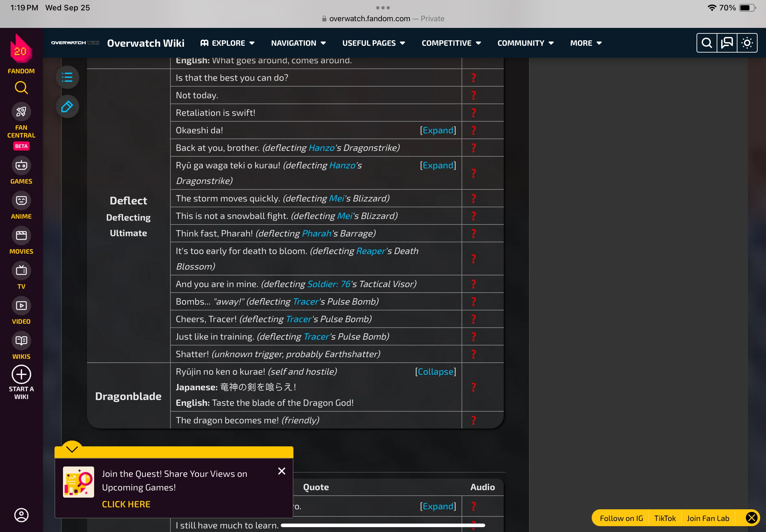This screenshot has height=532, width=766.
Task: Open the Competitive dropdown menu
Action: pyautogui.click(x=451, y=43)
